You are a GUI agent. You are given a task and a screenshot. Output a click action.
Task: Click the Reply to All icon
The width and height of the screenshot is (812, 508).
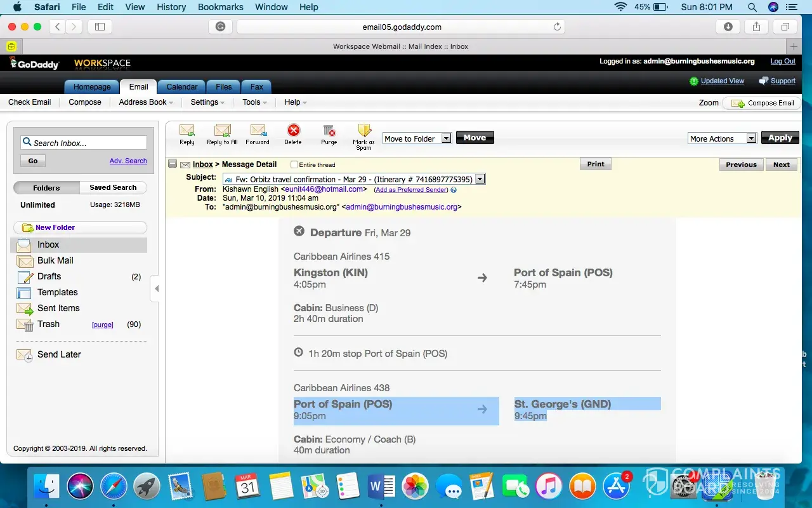[222, 131]
